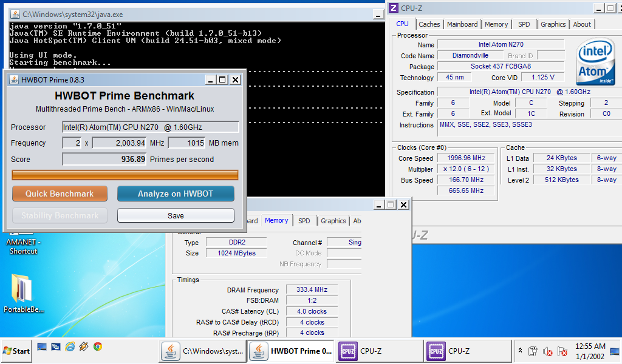The width and height of the screenshot is (622, 364).
Task: Click the 512 KBytes Level 2 cache value
Action: pos(562,180)
